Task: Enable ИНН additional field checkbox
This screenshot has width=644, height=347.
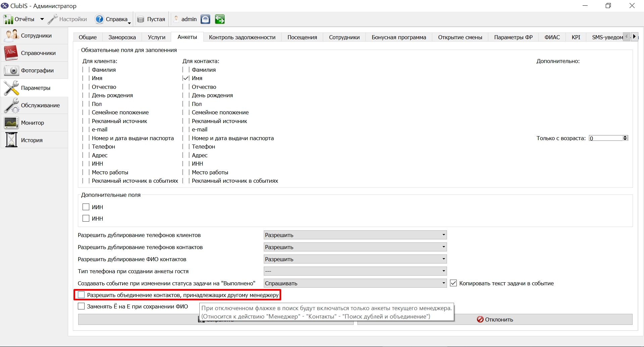Action: [x=86, y=218]
